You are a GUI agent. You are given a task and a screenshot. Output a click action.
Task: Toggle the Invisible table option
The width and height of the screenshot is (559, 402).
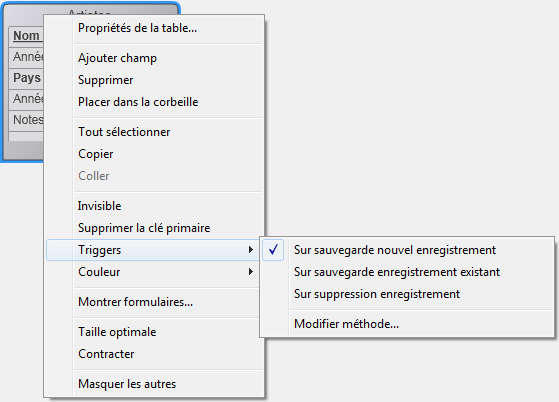[x=154, y=206]
